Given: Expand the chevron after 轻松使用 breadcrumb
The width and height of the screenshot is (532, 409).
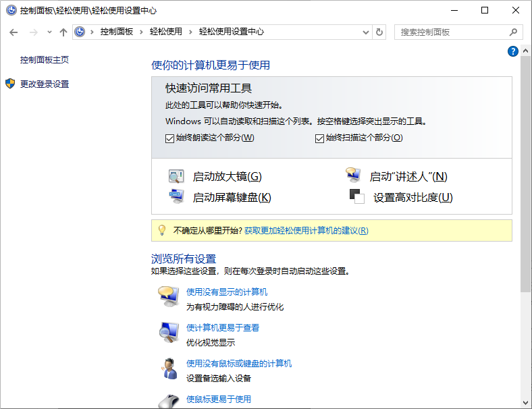Looking at the screenshot, I should pos(190,32).
